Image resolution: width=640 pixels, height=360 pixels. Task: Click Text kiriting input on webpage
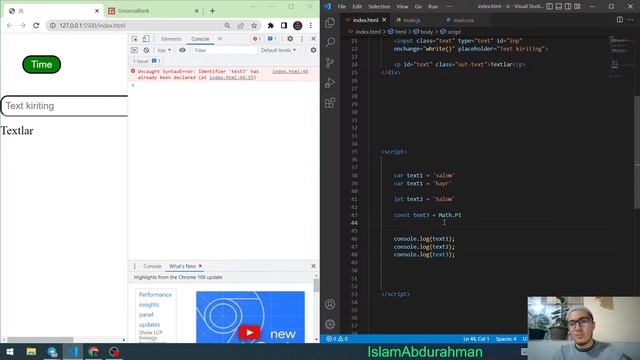(64, 106)
